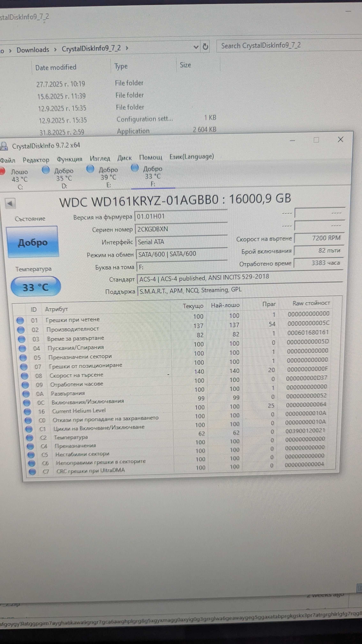The image size is (362, 644).
Task: Click the status icon for attribute 01
Action: [x=20, y=321]
